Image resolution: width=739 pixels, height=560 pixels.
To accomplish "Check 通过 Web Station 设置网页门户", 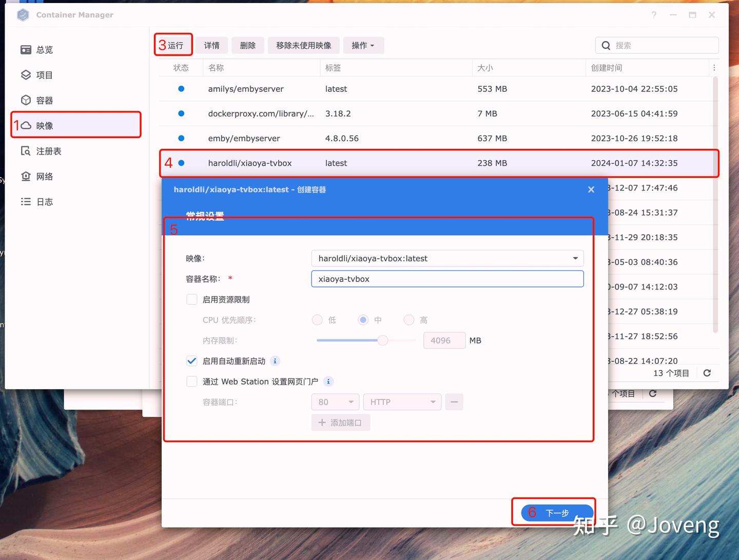I will [192, 381].
